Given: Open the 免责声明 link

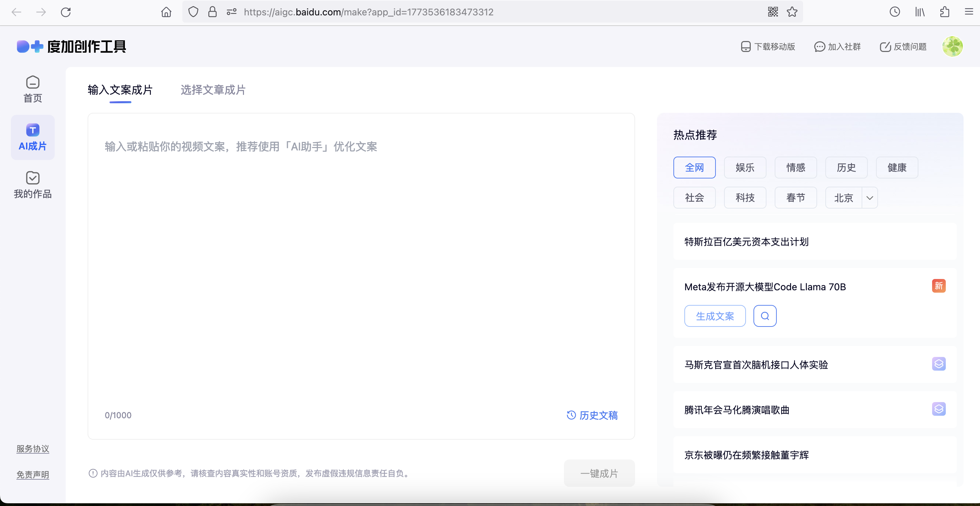Looking at the screenshot, I should [33, 475].
